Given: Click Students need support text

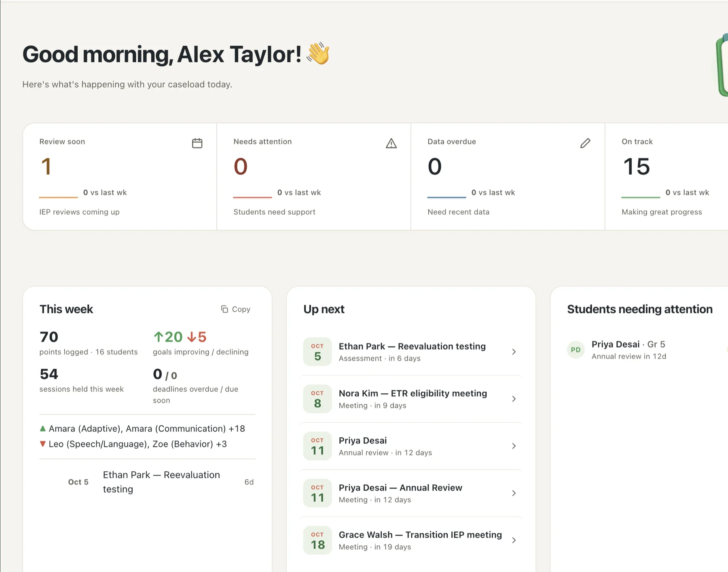Looking at the screenshot, I should pyautogui.click(x=274, y=212).
